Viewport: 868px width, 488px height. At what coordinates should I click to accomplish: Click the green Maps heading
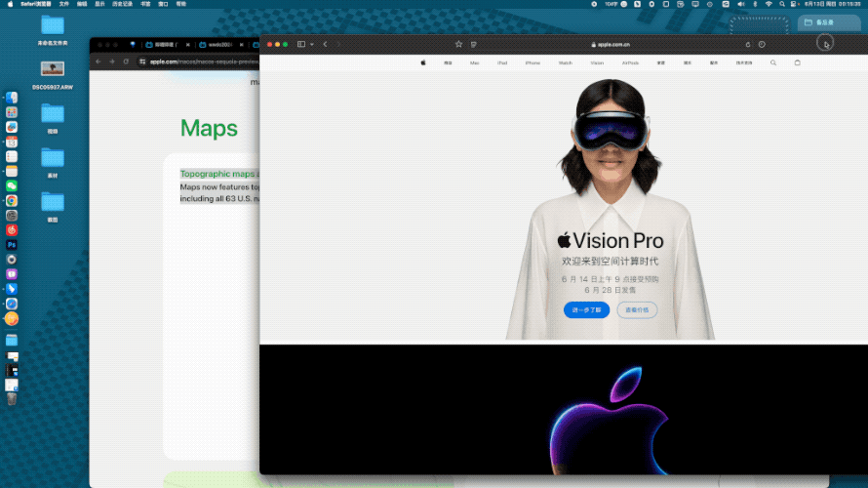(209, 128)
